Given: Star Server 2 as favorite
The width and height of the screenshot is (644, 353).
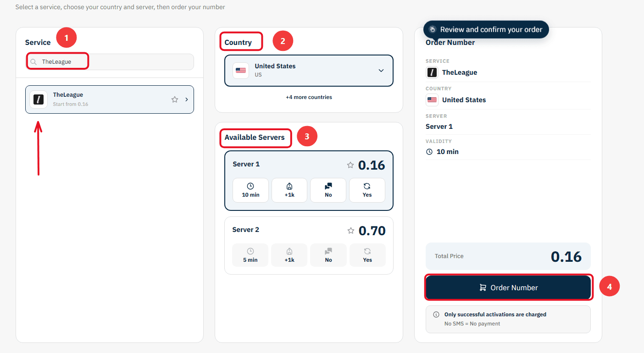Looking at the screenshot, I should click(x=351, y=231).
